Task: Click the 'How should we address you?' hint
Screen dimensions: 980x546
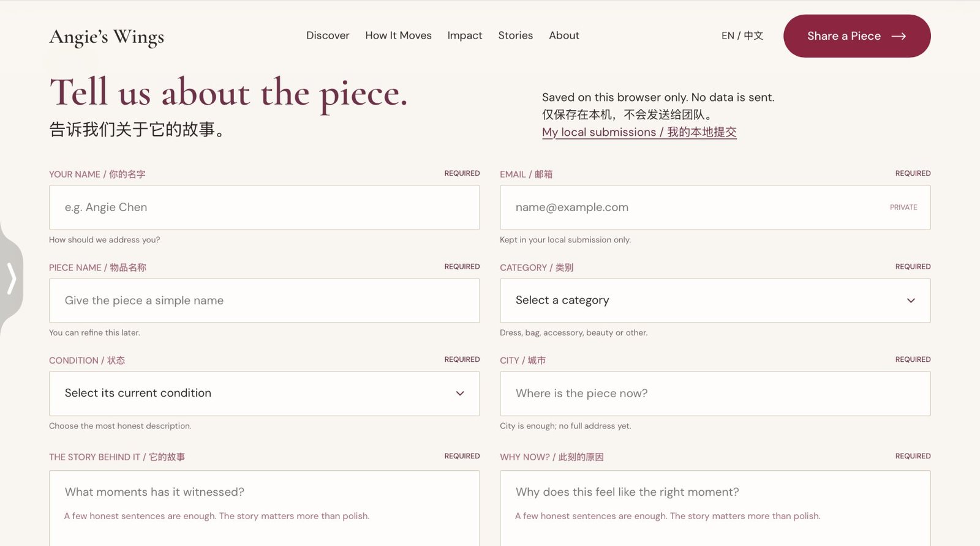Action: (105, 240)
